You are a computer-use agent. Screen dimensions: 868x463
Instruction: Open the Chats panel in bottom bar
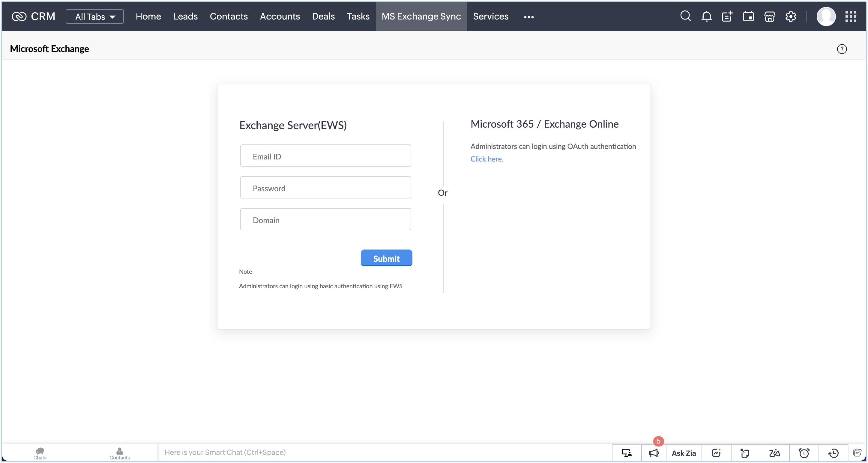pos(40,452)
